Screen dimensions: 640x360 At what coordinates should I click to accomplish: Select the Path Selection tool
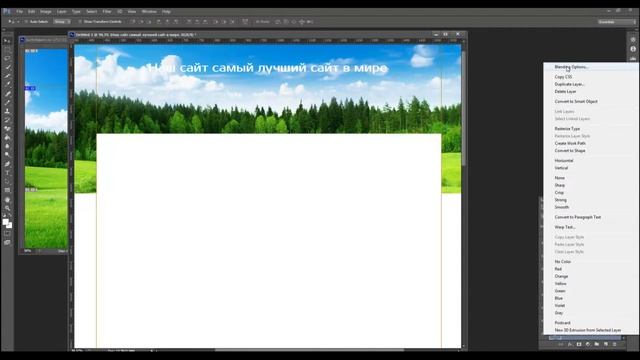[7, 181]
